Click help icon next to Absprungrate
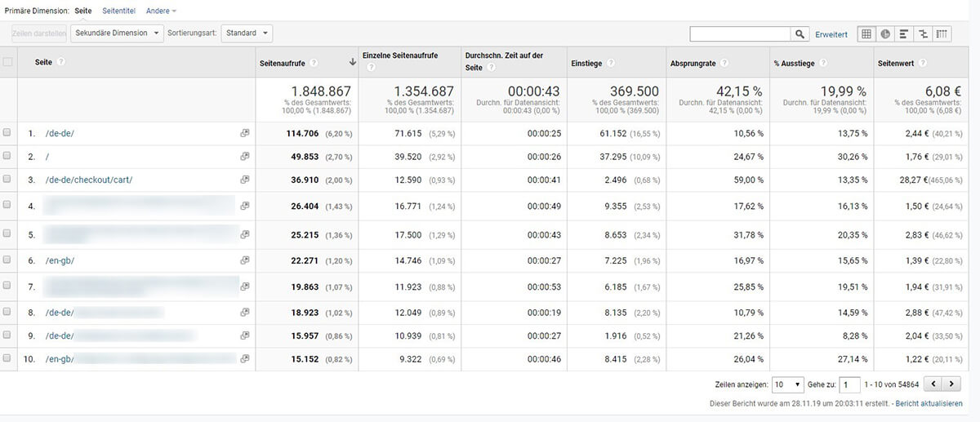Image resolution: width=980 pixels, height=422 pixels. 724,63
